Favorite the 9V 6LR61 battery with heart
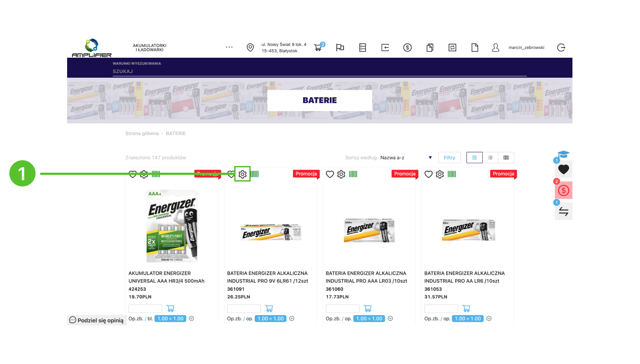Viewport: 640px width, 364px height. (x=231, y=174)
